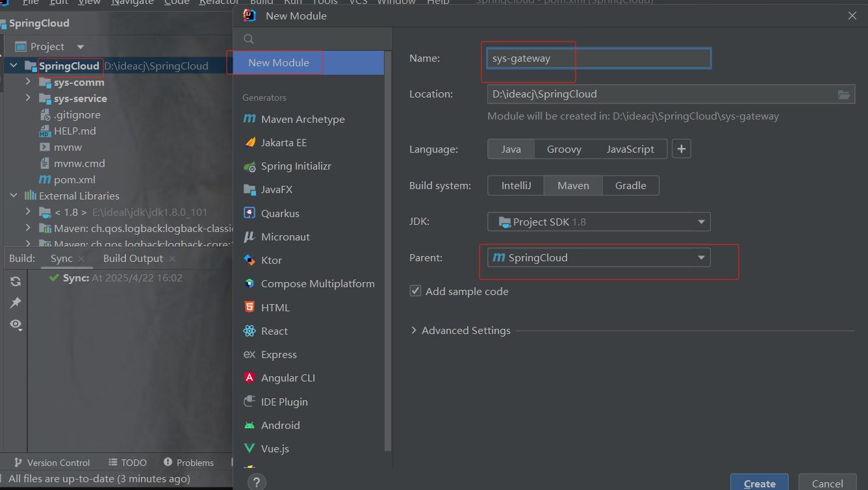
Task: Open the Location folder browse icon
Action: point(843,94)
